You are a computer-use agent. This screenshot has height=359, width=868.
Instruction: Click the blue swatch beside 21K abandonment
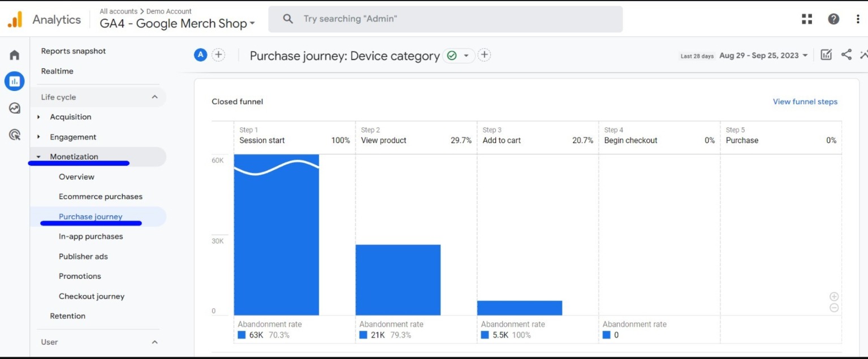coord(364,335)
